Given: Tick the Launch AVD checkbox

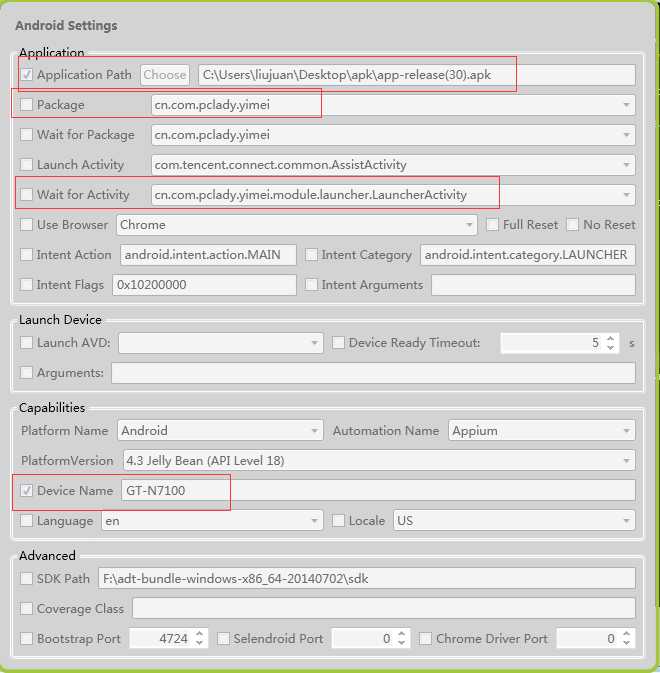Looking at the screenshot, I should [x=27, y=343].
